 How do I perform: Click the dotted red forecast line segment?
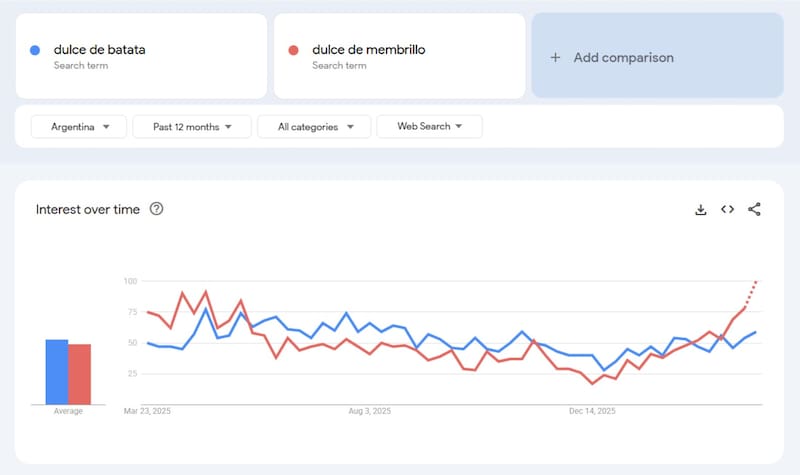[x=753, y=293]
